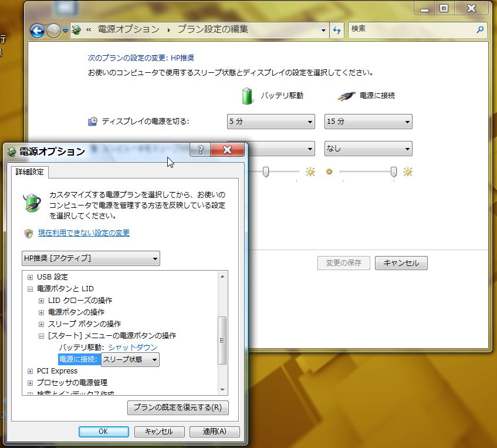
Task: Click the 適用(A) button
Action: click(x=215, y=432)
